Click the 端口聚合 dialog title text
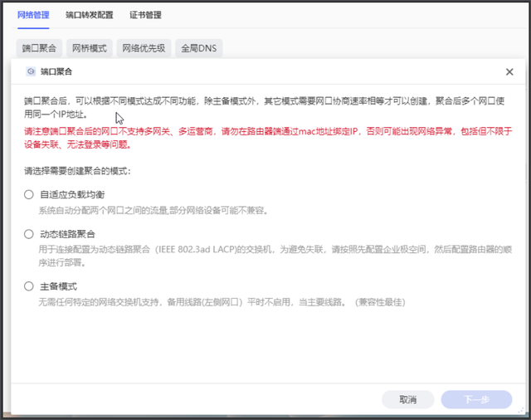This screenshot has height=420, width=531. click(x=56, y=71)
